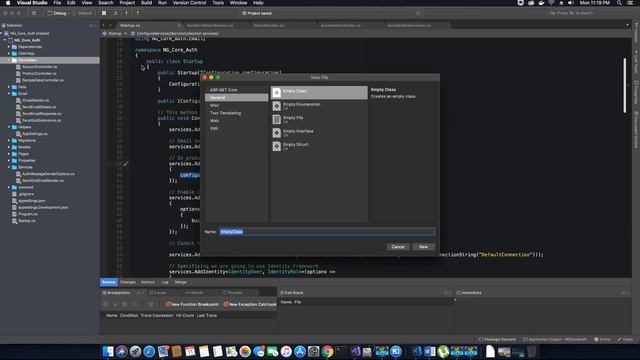Select the XML category
This screenshot has width=640, height=360.
point(236,129)
